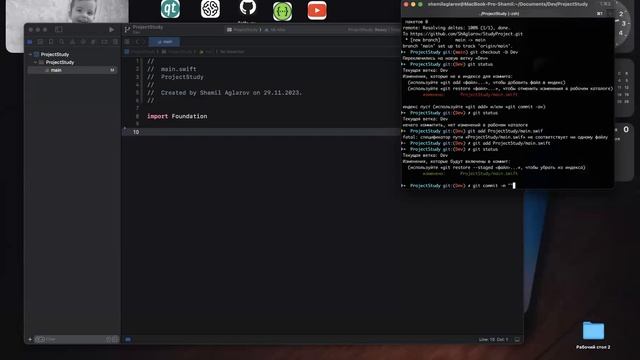
Task: Click line number 10 in the gutter
Action: pyautogui.click(x=136, y=132)
